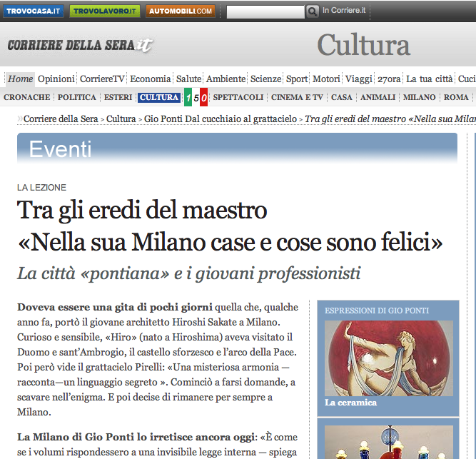Viewport: 476px width, 459px height.
Task: Open the Spettacoli section
Action: point(238,97)
